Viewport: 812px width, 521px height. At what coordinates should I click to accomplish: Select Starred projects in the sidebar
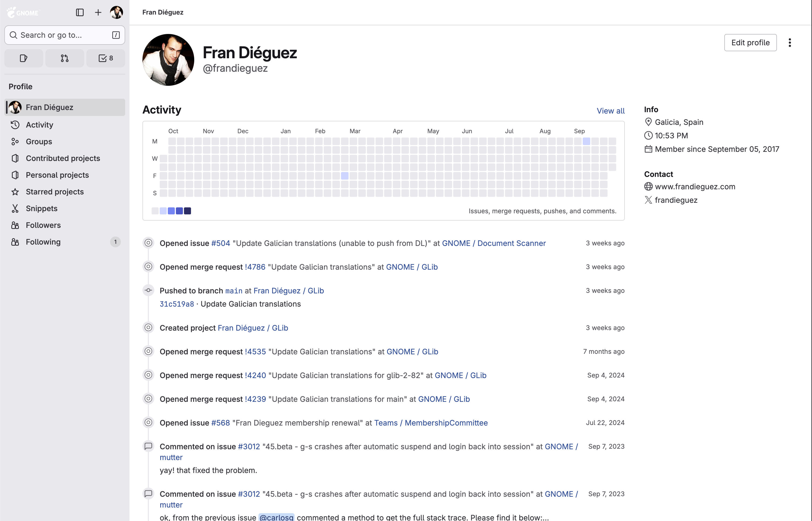click(54, 191)
